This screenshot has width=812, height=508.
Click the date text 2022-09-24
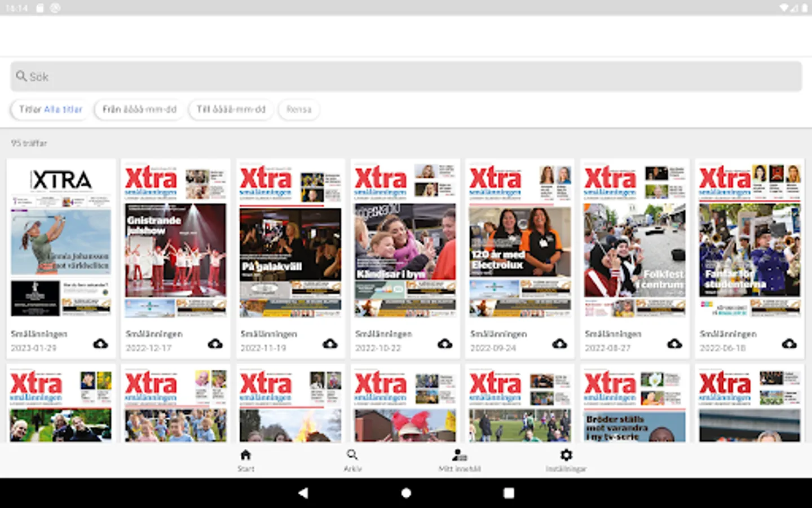point(493,348)
